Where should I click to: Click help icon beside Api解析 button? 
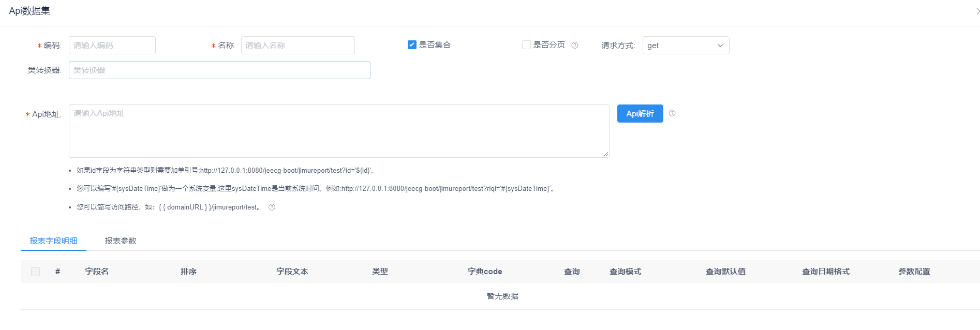(x=672, y=113)
